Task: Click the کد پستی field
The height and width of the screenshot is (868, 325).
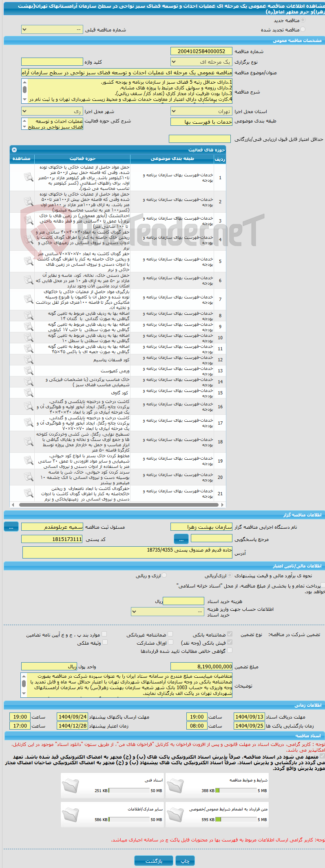Action: (x=52, y=539)
